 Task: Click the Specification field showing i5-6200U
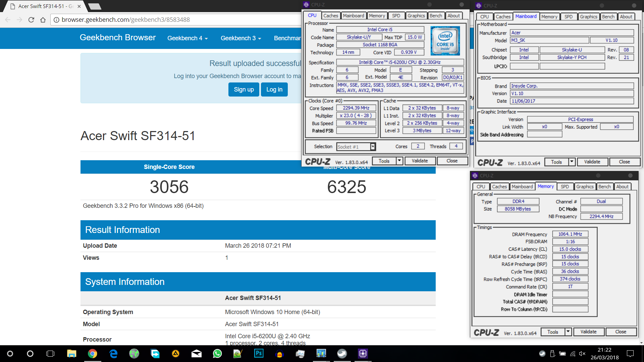point(400,62)
